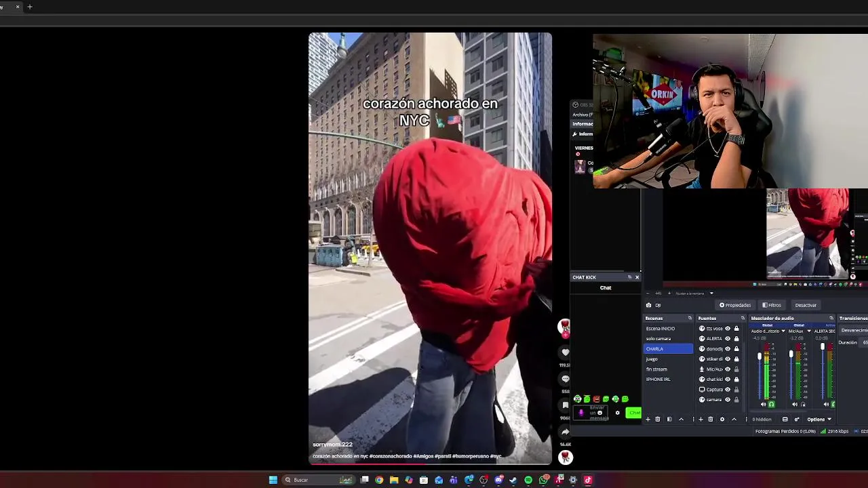
Task: Toggle monitoring headphones on desktop audio
Action: [x=771, y=405]
